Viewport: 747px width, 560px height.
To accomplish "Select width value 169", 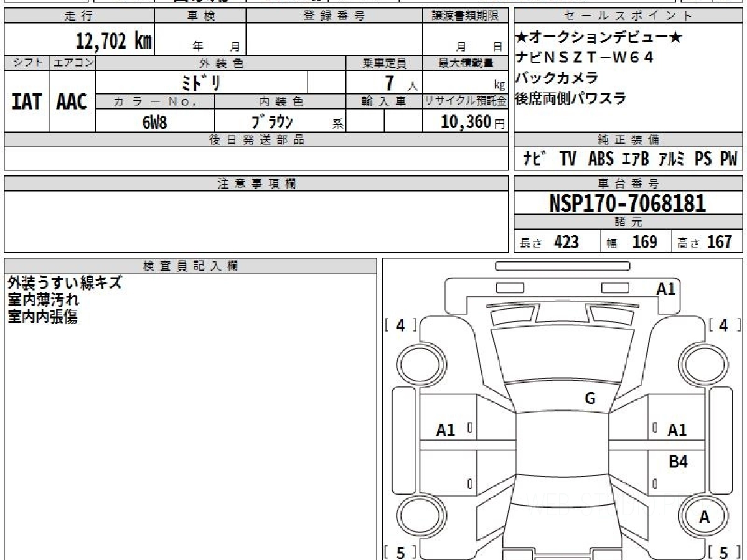I will [645, 242].
